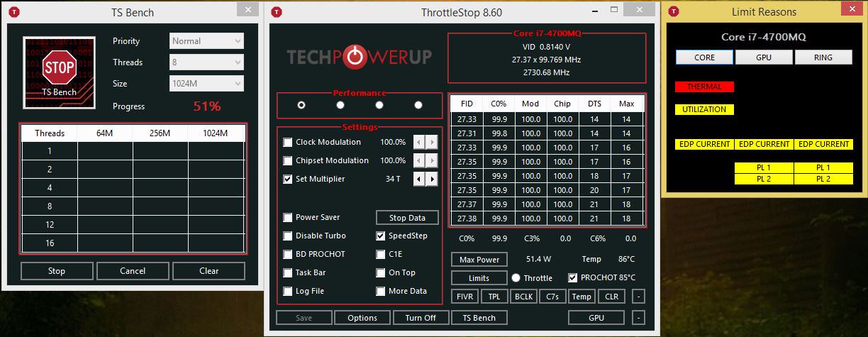Select the second Performance profile

tap(340, 105)
